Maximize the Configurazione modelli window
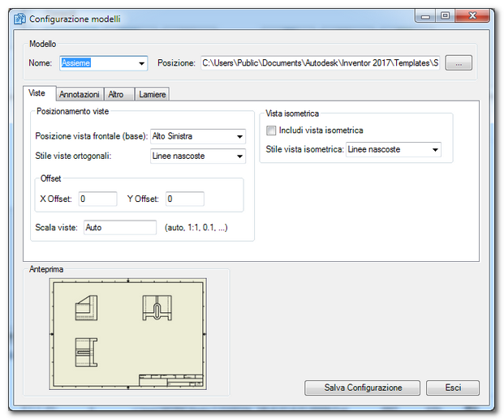The image size is (504, 420). click(446, 15)
